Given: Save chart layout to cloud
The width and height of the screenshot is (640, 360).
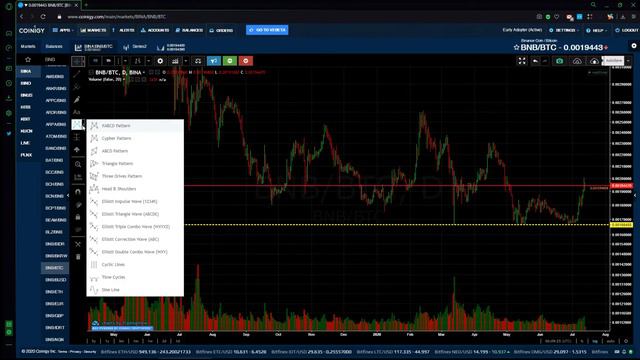Looking at the screenshot, I should point(594,61).
